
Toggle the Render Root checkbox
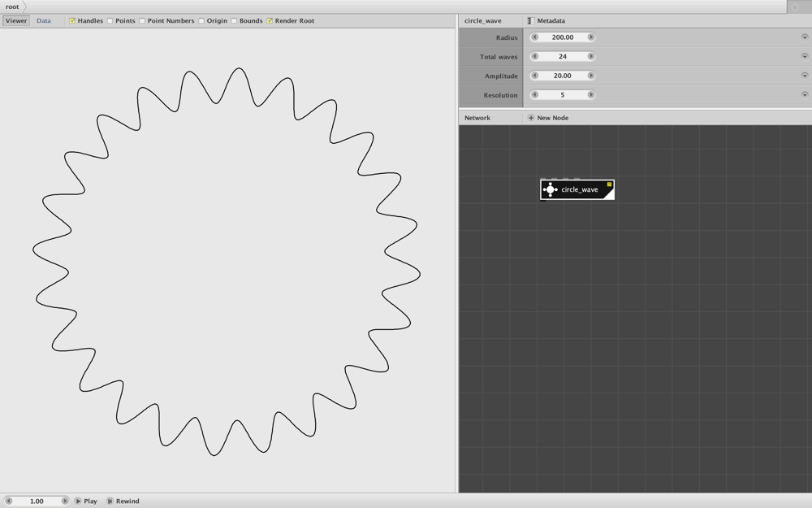270,21
